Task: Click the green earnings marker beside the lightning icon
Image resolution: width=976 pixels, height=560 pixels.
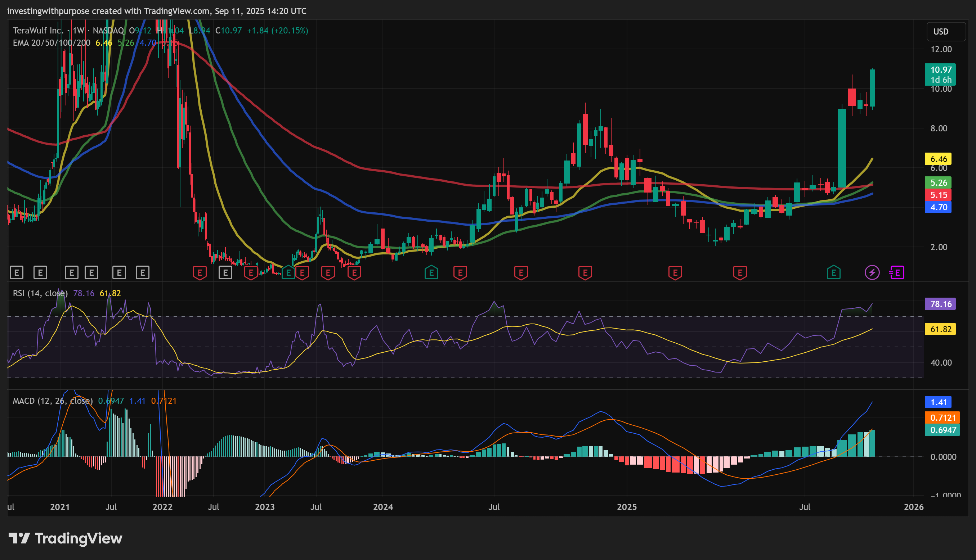Action: 833,273
